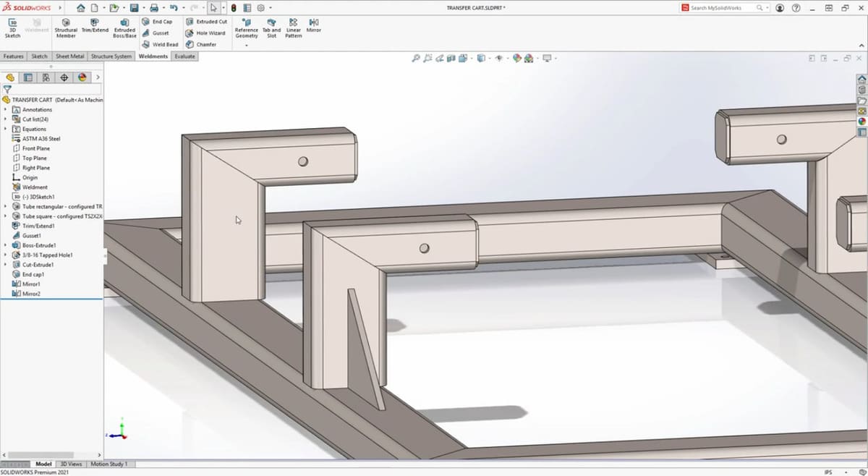Switch to the 3D Views tab
The width and height of the screenshot is (868, 476).
[71, 464]
